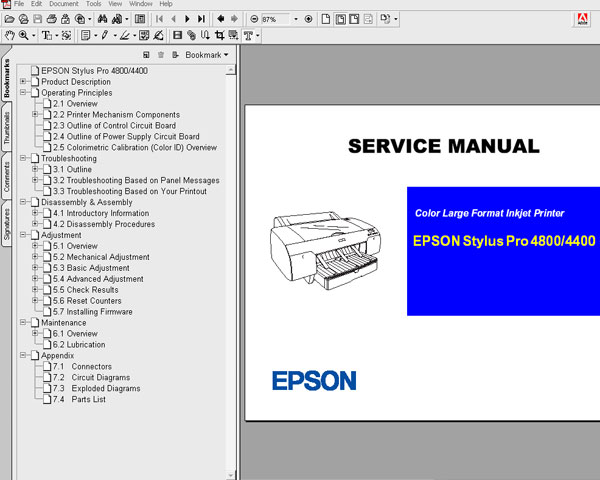Click the Open file folder icon
This screenshot has width=600, height=480.
(9, 19)
